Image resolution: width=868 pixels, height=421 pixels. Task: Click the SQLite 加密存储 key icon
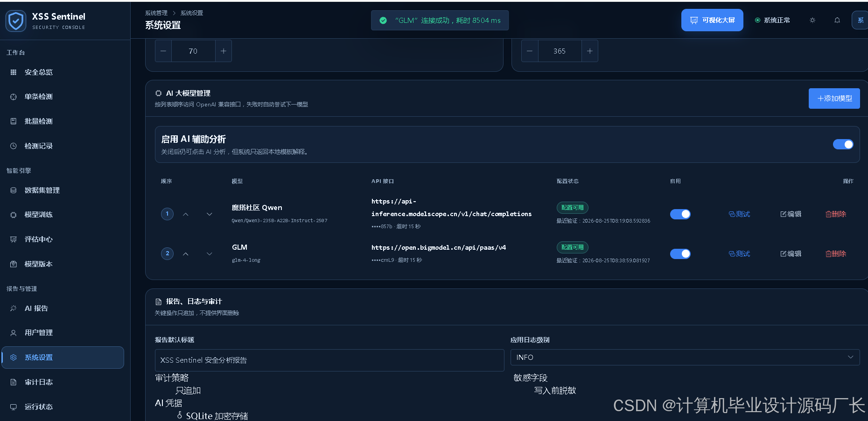click(180, 415)
